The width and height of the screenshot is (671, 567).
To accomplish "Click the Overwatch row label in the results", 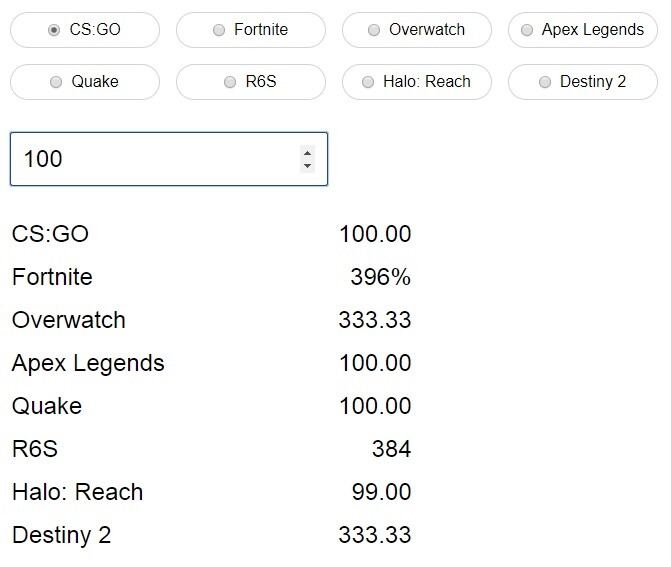I will [x=68, y=320].
